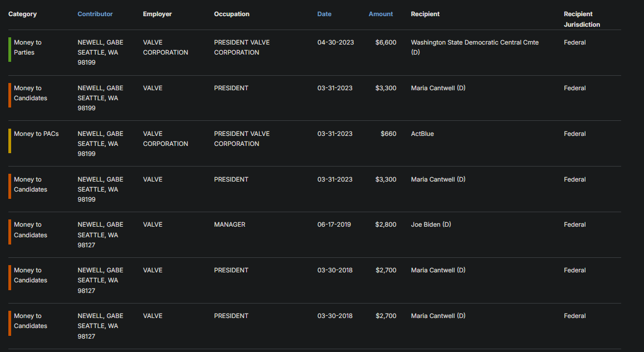Select the contributor cell in the Joe Biden row
This screenshot has width=644, height=352.
(100, 234)
